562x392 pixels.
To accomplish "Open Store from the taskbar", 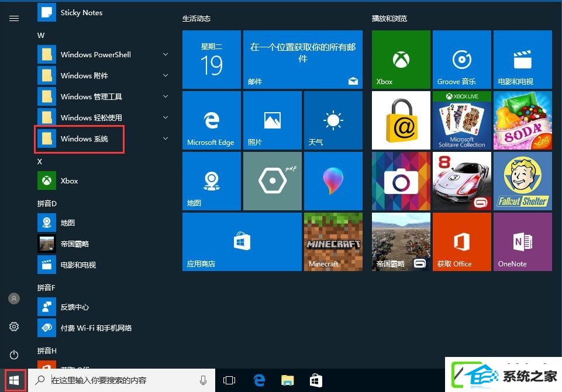I will 316,380.
